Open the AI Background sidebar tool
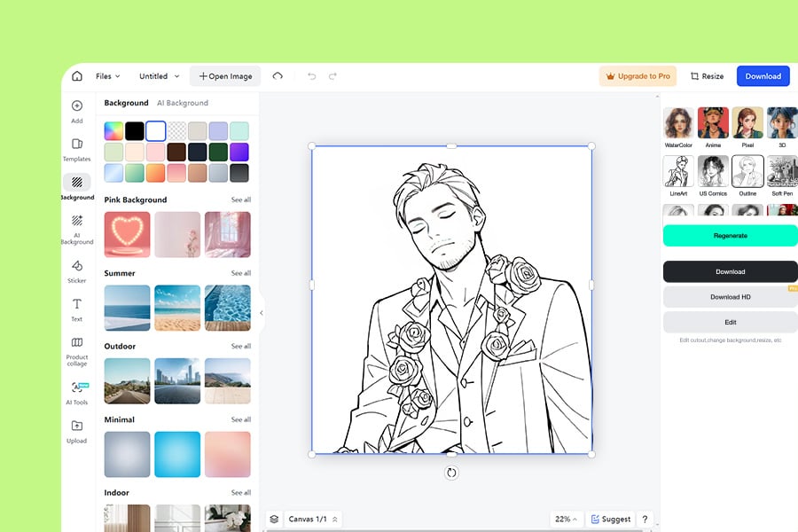The image size is (798, 532). (77, 229)
